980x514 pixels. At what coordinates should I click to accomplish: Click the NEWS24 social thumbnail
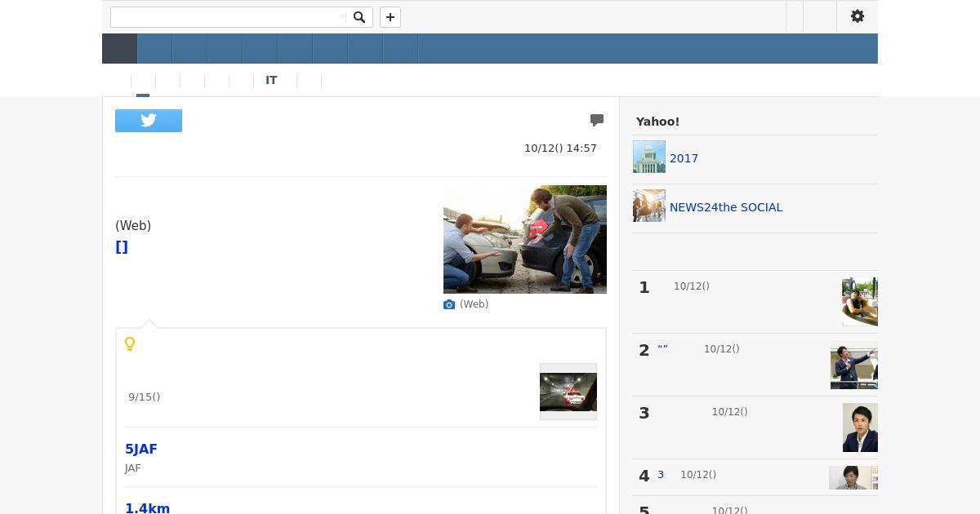tap(649, 206)
